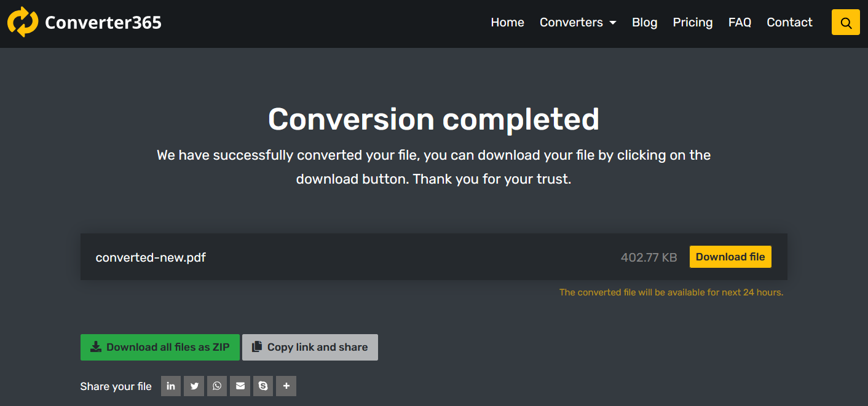Share the file on Twitter
Viewport: 868px width, 406px height.
(x=194, y=386)
